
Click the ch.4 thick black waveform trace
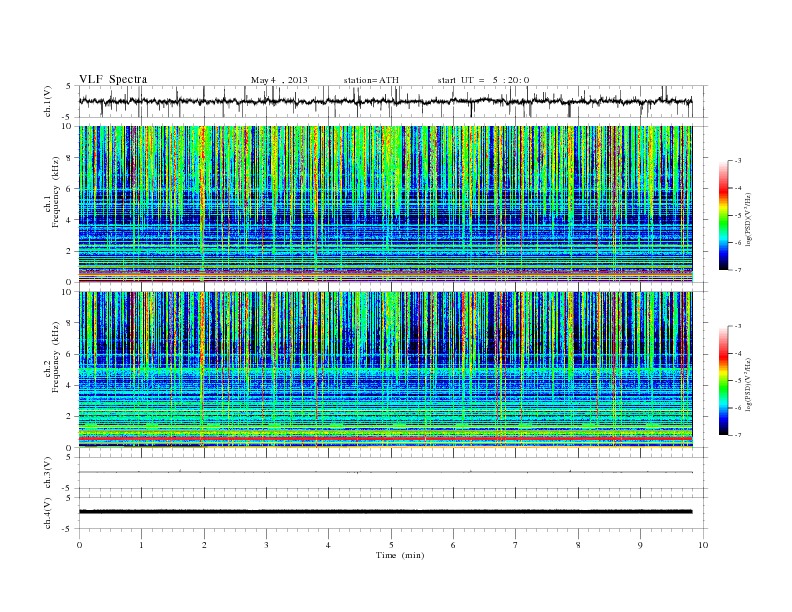pyautogui.click(x=386, y=512)
